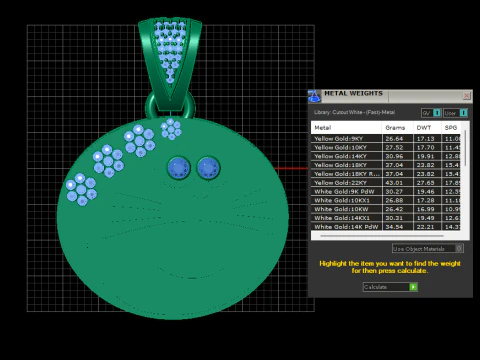480x360 pixels.
Task: Click the 17.13 DWT value
Action: [426, 139]
